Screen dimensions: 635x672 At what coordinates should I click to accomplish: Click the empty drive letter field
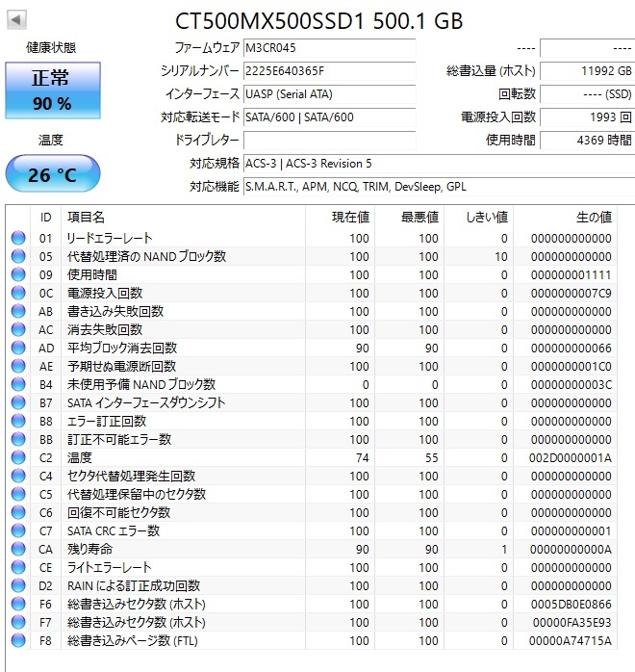point(330,141)
